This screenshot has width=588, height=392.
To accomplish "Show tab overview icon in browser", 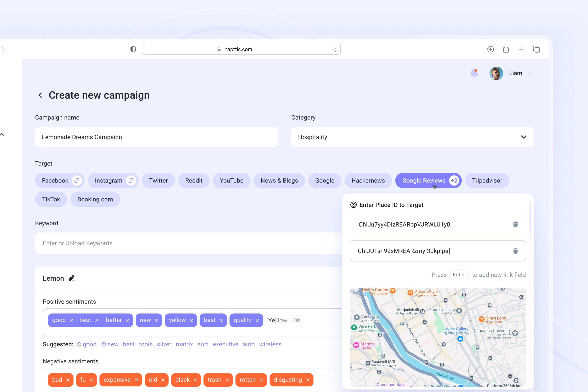I will coord(536,49).
